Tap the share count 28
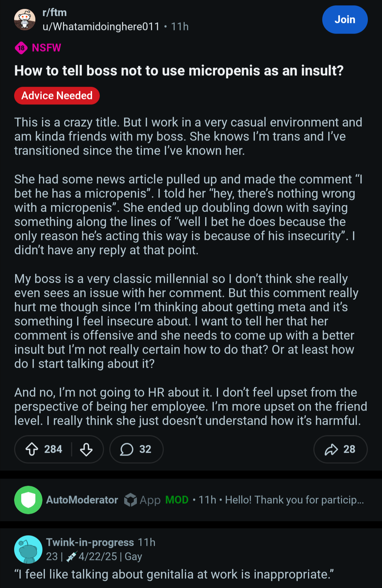 349,449
